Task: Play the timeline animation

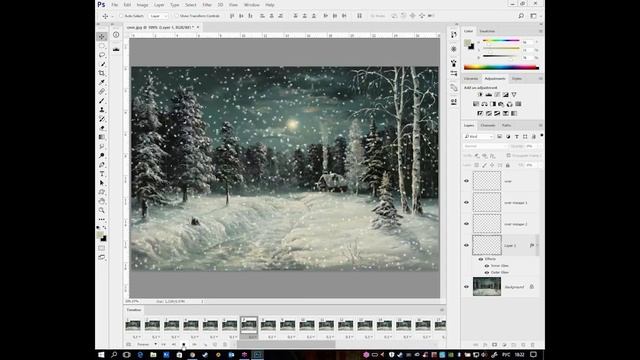Action: point(184,344)
